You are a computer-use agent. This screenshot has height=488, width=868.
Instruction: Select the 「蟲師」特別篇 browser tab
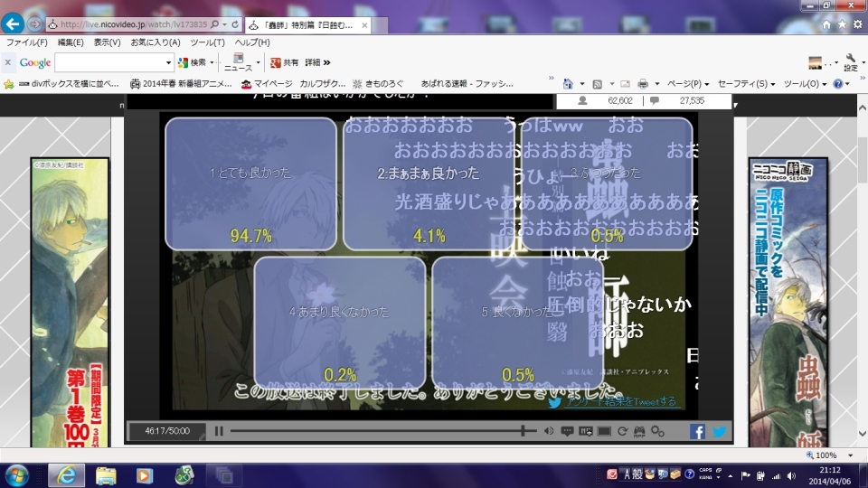click(x=307, y=25)
